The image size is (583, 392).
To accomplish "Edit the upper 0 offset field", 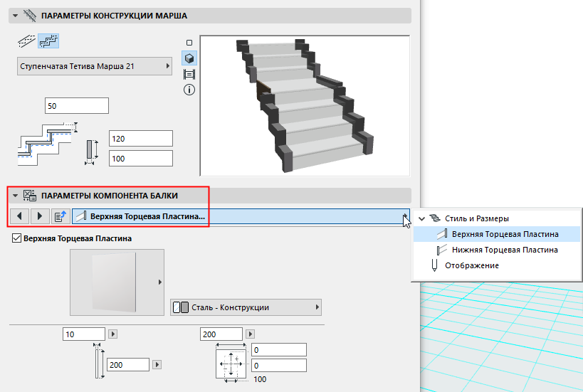I will click(x=279, y=349).
